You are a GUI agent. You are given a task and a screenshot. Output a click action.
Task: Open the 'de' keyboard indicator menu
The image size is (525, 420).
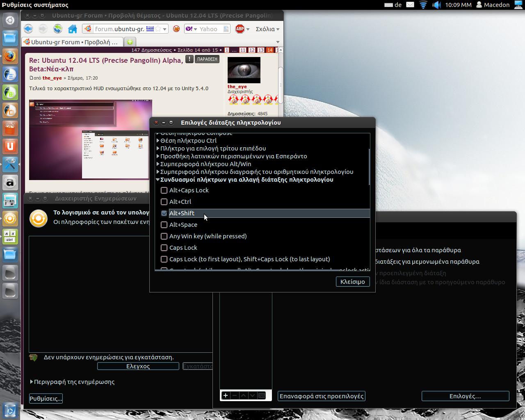(x=393, y=5)
